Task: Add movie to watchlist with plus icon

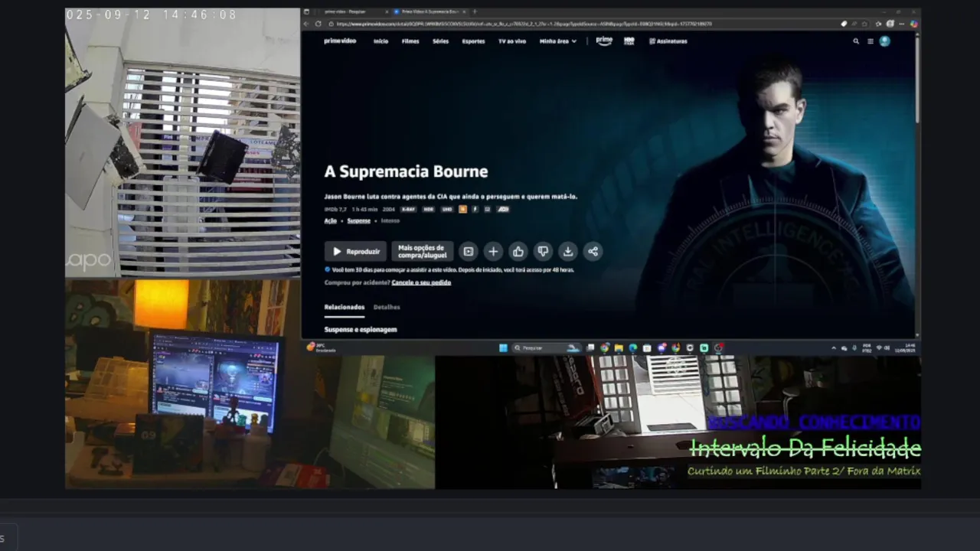Action: coord(493,251)
